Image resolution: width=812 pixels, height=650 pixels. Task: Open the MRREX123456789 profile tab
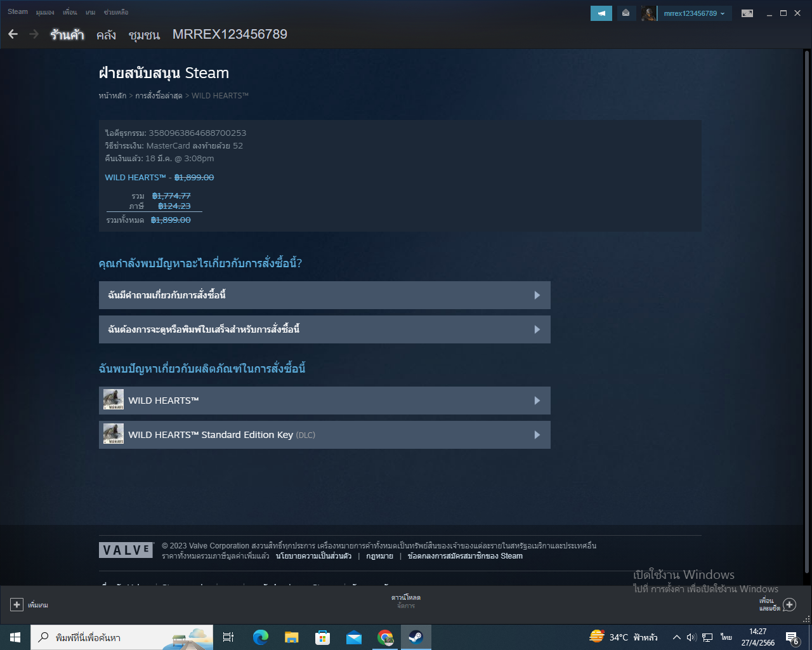(x=230, y=34)
